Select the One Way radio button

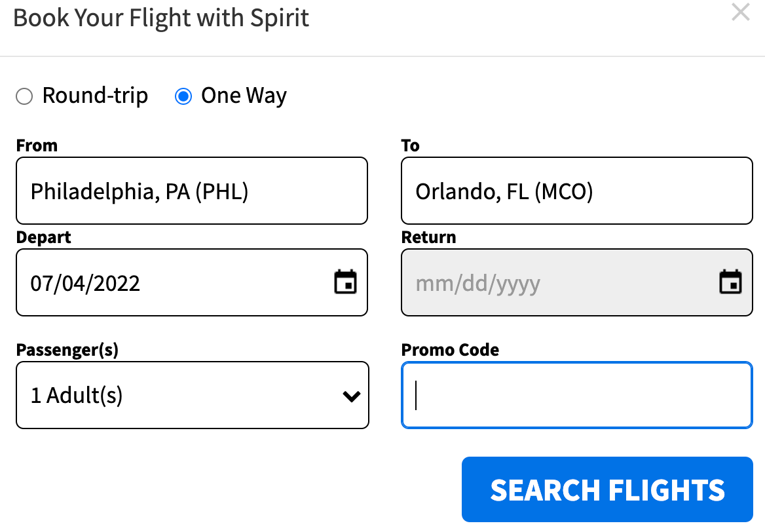[183, 97]
